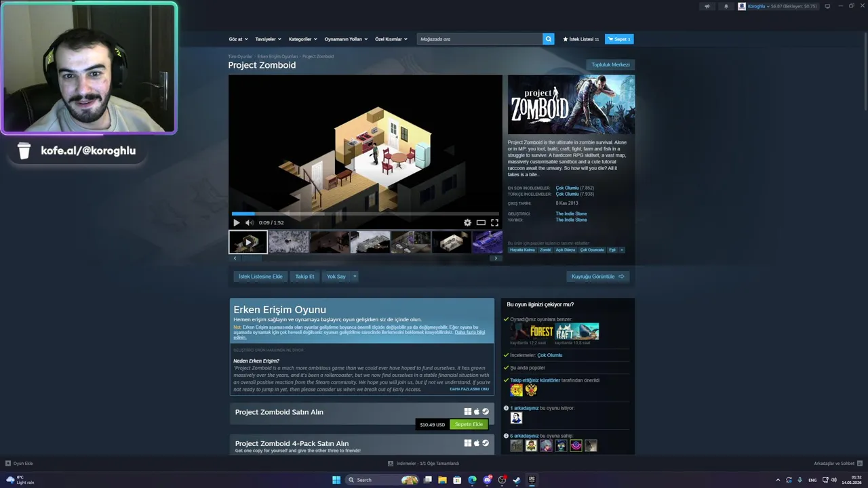Open Steam announcements megaphone icon

coord(707,6)
